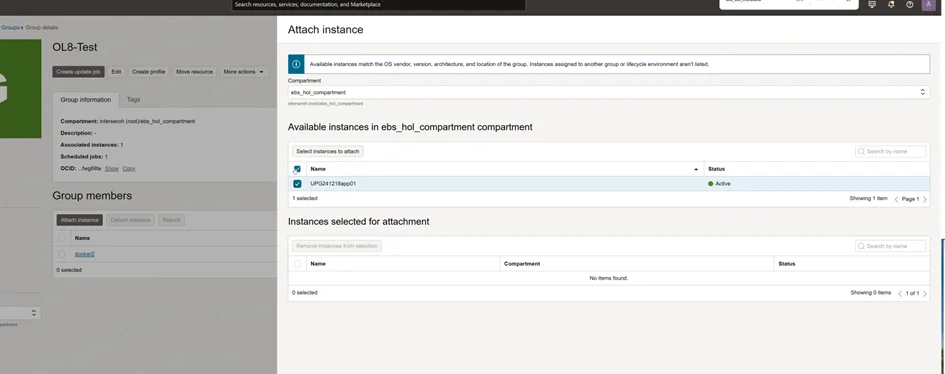The image size is (945, 374).
Task: Click the Status column header in Available instances
Action: coord(717,169)
